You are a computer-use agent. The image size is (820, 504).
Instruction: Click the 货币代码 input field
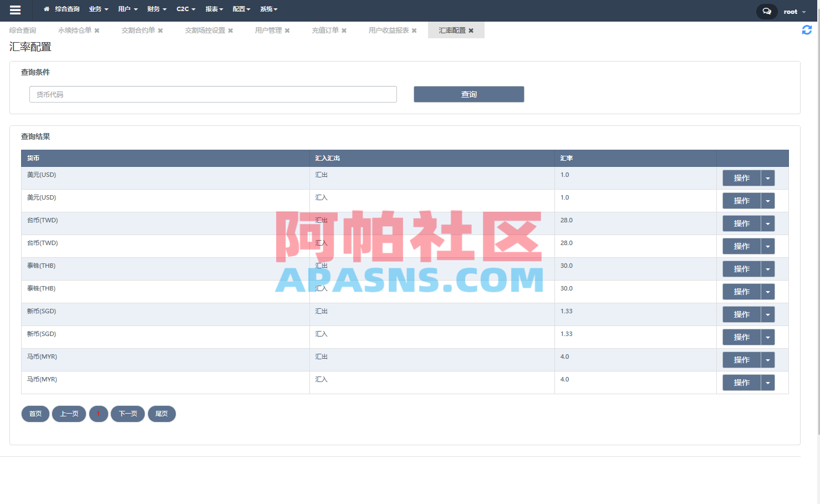(x=213, y=94)
